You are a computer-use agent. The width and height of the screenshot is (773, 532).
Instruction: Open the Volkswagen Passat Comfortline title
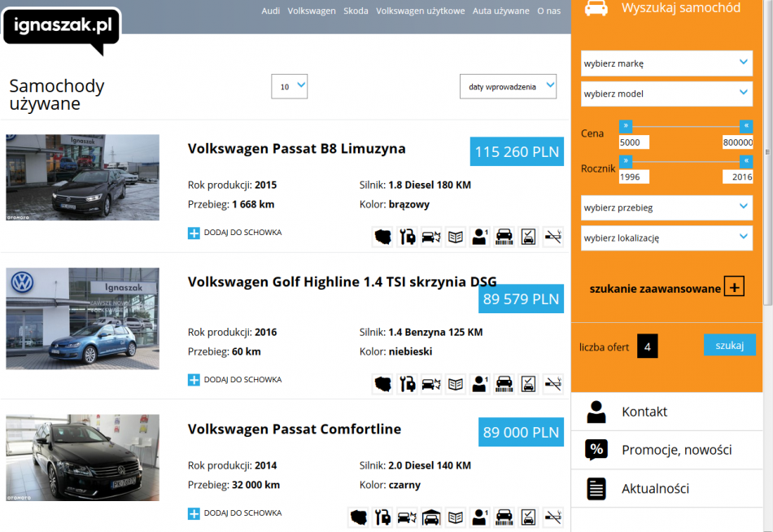pos(295,429)
